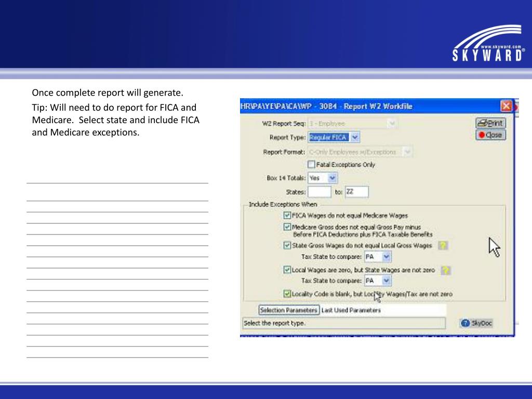Open the first Tax State to compare dropdown
532x399 pixels.
387,257
